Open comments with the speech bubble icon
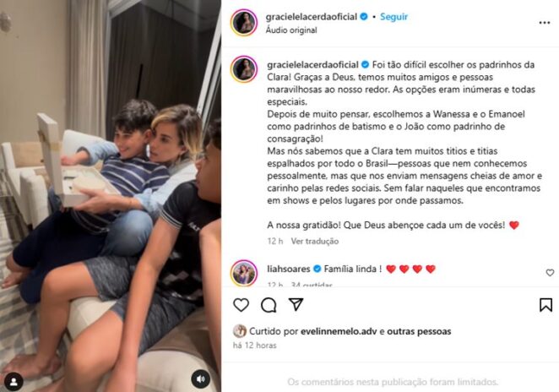559x392 pixels. [x=269, y=305]
